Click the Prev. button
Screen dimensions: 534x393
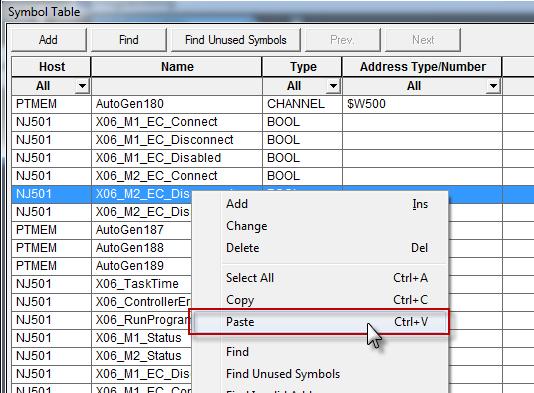pos(343,40)
